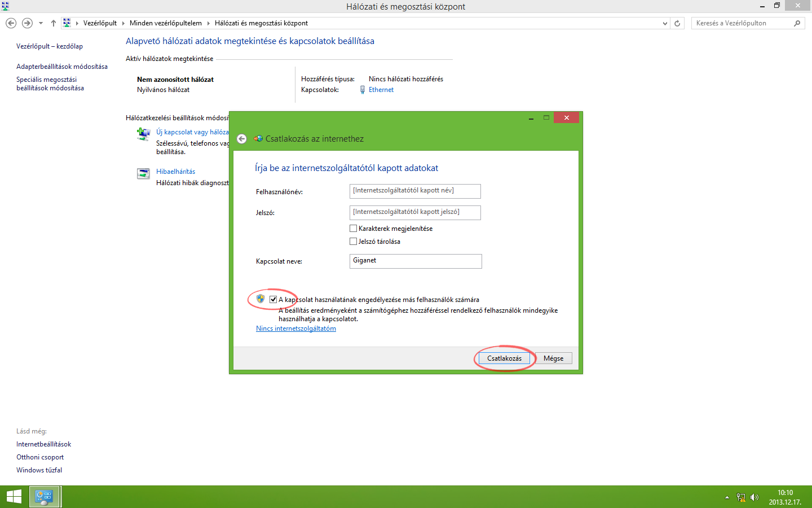Open the Windows Start button
Image resolution: width=812 pixels, height=508 pixels.
tap(14, 496)
